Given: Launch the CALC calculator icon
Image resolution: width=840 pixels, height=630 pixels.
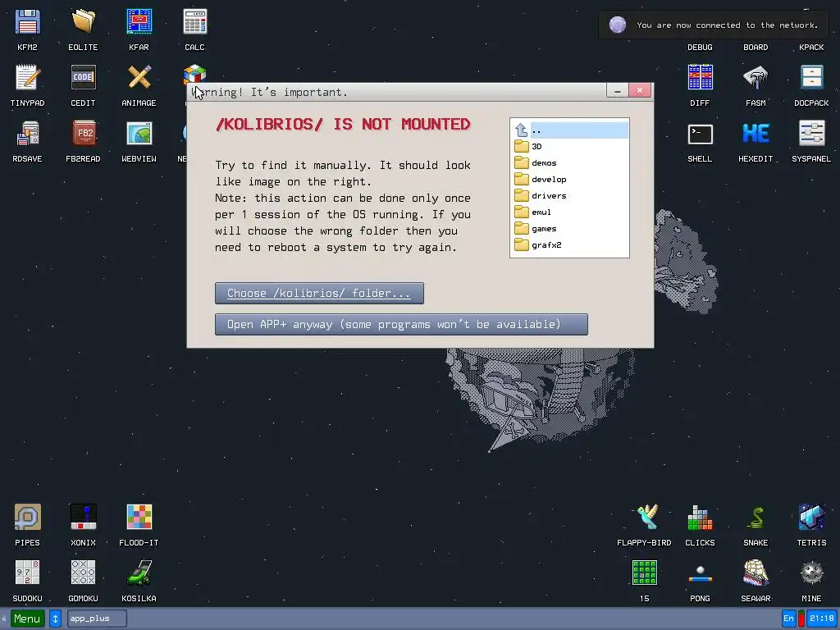Looking at the screenshot, I should (194, 22).
